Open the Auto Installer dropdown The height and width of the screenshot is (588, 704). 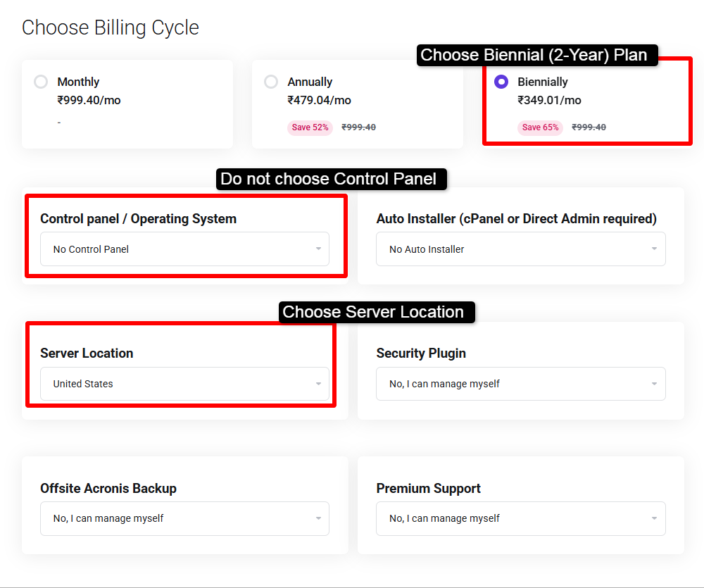(x=521, y=249)
